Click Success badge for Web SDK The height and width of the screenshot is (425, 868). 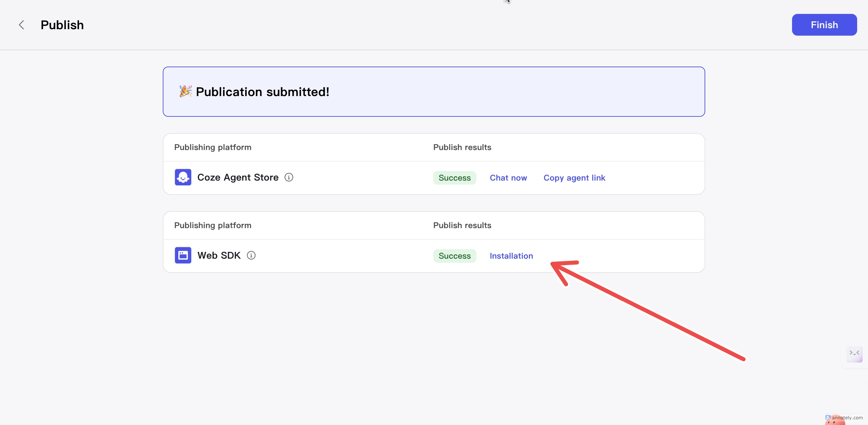[x=455, y=256]
